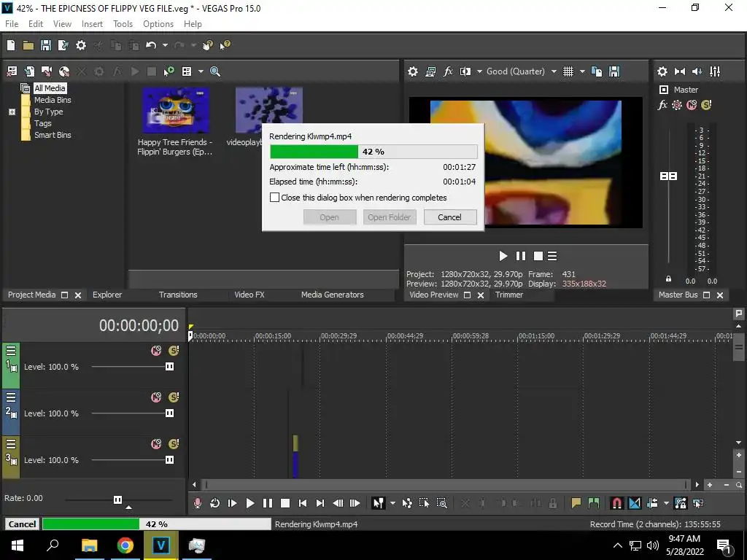Click Insert Marker icon in timeline toolbar
The height and width of the screenshot is (560, 747).
coord(576,503)
